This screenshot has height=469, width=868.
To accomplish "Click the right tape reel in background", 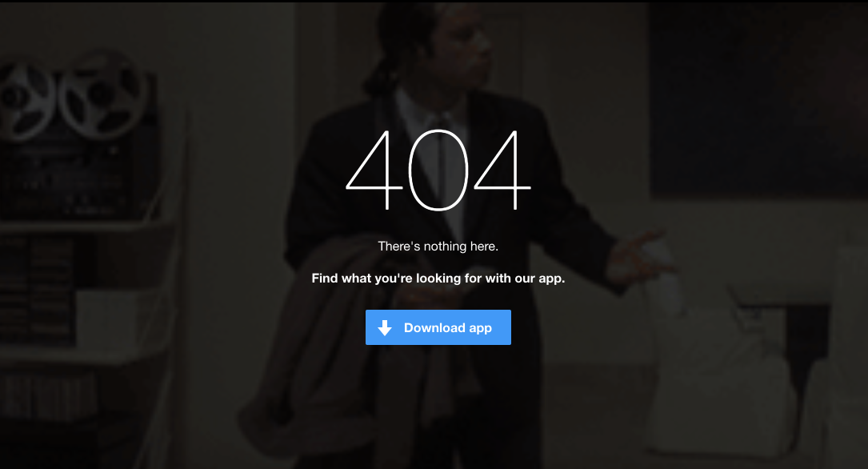I will 103,94.
